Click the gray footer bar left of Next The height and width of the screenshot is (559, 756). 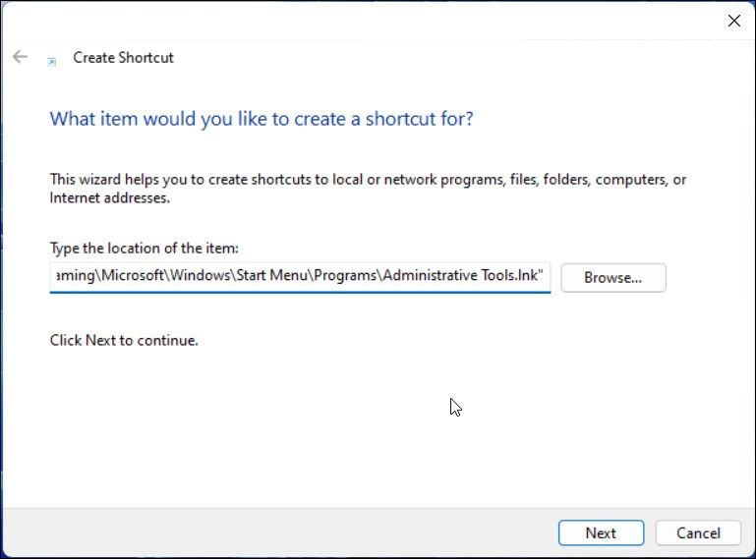coord(279,532)
